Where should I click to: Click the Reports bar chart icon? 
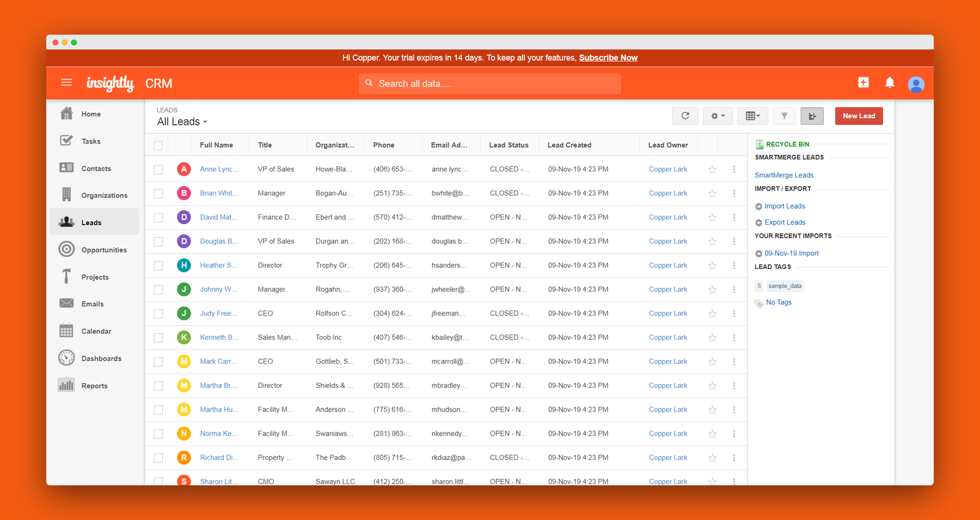[x=67, y=385]
